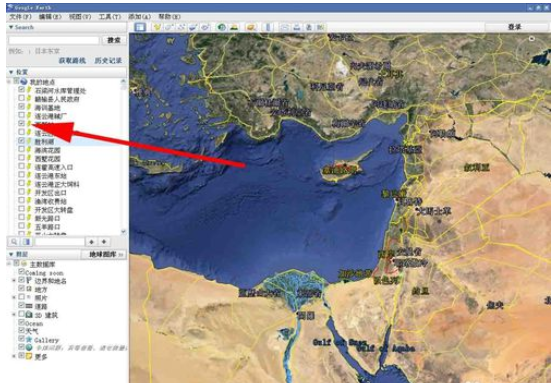Viewport: 551px width, 383px height.
Task: Expand the 更多 layer folder
Action: (x=14, y=356)
